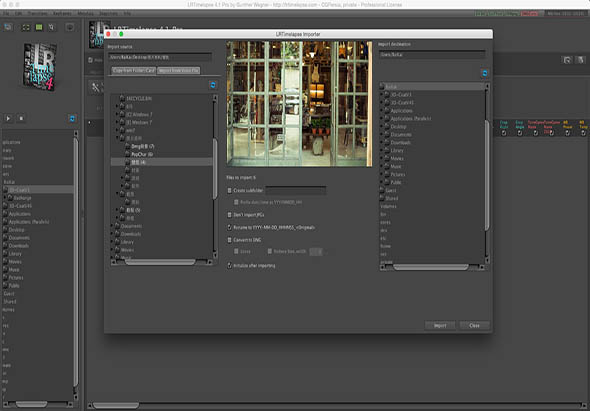Enable the Convert to DNG checkbox
The image size is (590, 411).
click(x=230, y=240)
